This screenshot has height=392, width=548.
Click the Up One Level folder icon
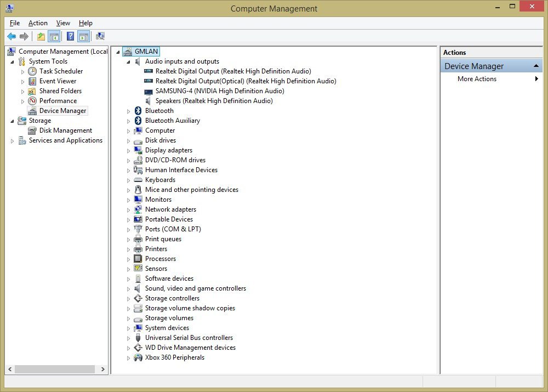click(x=41, y=37)
